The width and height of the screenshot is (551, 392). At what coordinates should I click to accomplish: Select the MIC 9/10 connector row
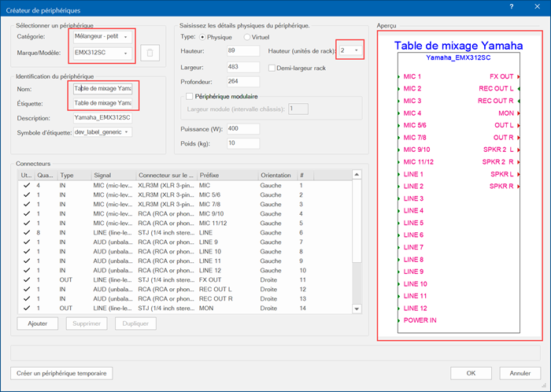[x=185, y=213]
